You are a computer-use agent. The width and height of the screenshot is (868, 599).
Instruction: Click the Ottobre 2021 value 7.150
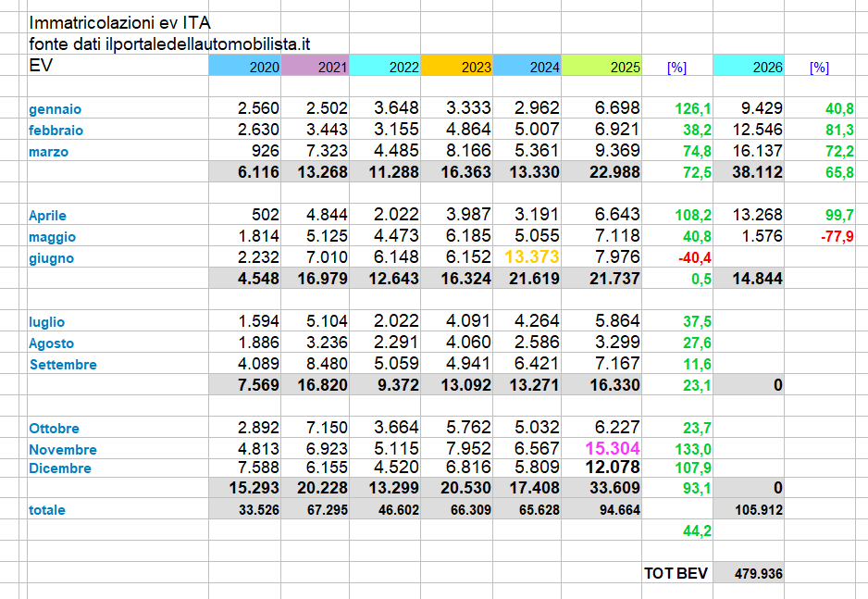point(328,427)
